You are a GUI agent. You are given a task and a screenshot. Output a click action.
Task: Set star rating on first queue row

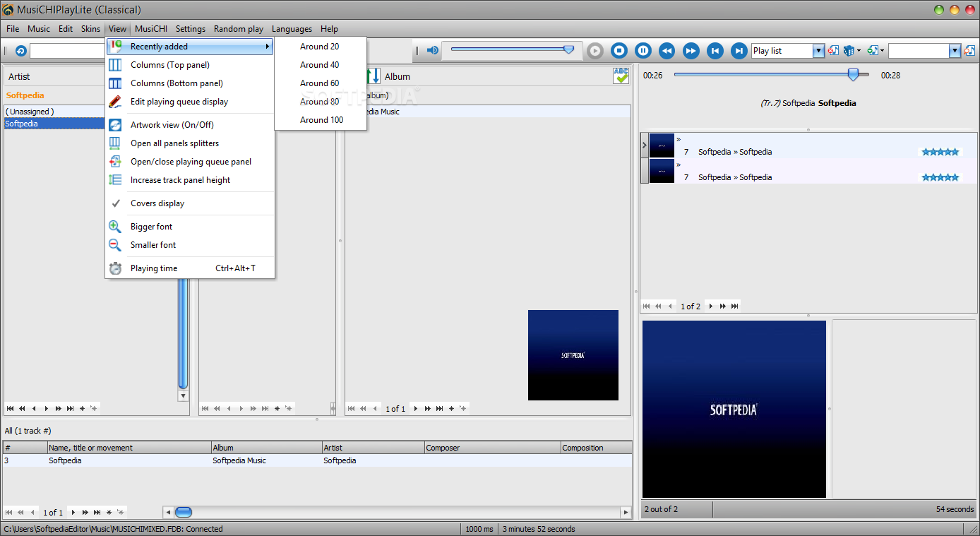[940, 152]
